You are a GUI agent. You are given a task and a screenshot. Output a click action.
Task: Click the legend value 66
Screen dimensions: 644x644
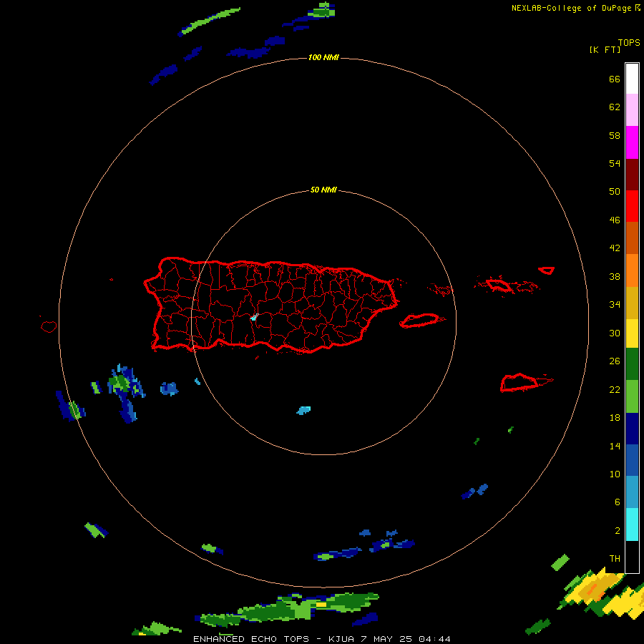click(x=615, y=79)
